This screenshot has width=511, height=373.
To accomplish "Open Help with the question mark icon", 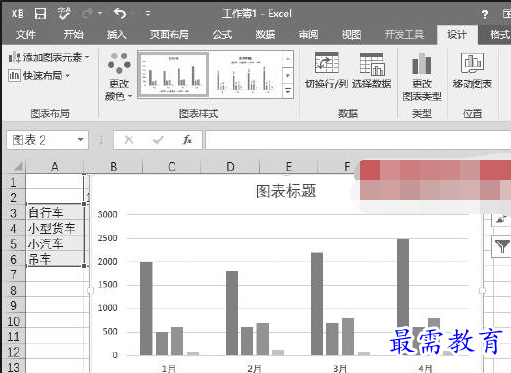I will 485,14.
